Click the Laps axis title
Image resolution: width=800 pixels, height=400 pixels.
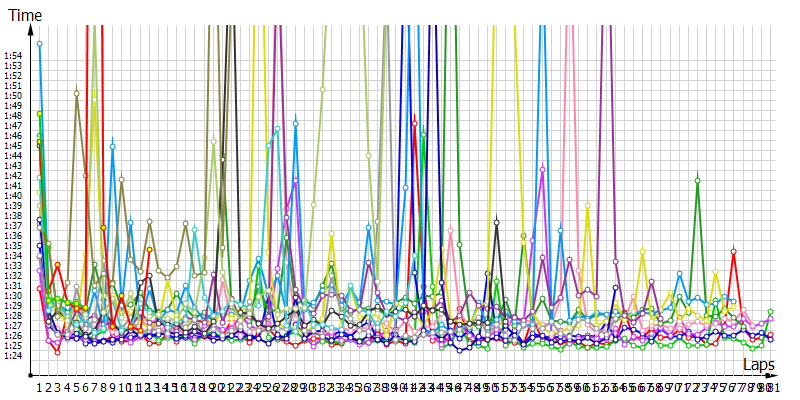(759, 366)
